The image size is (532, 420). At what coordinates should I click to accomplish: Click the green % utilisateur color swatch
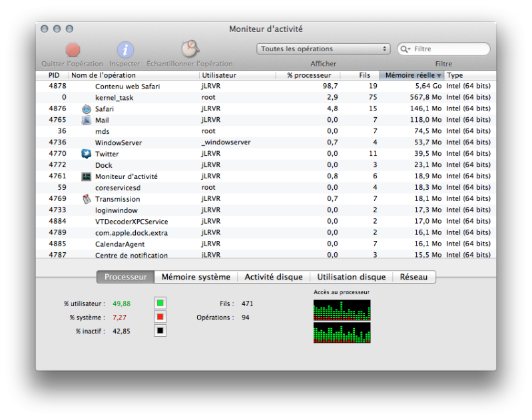click(160, 303)
